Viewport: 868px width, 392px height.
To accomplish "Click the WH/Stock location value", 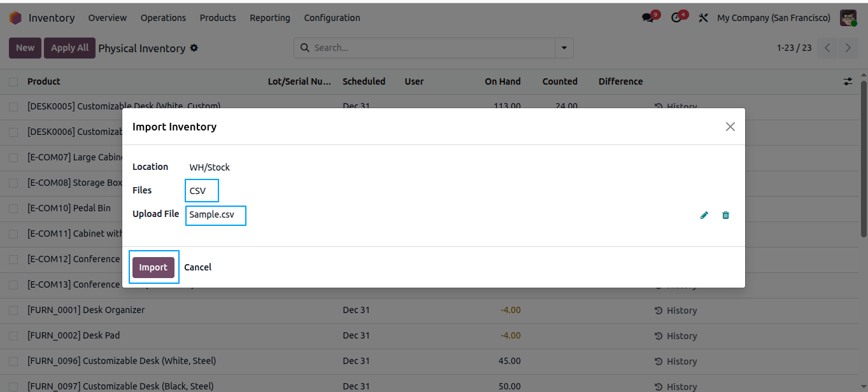I will pyautogui.click(x=210, y=167).
